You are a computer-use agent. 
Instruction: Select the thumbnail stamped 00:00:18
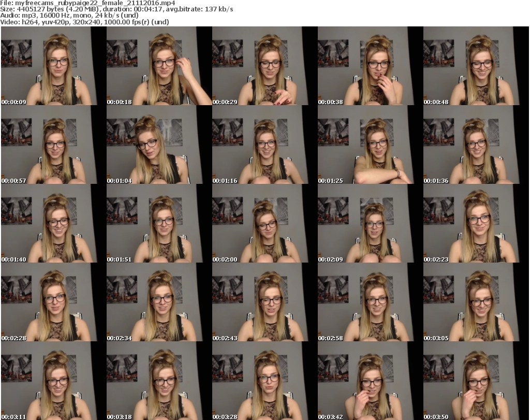point(159,66)
